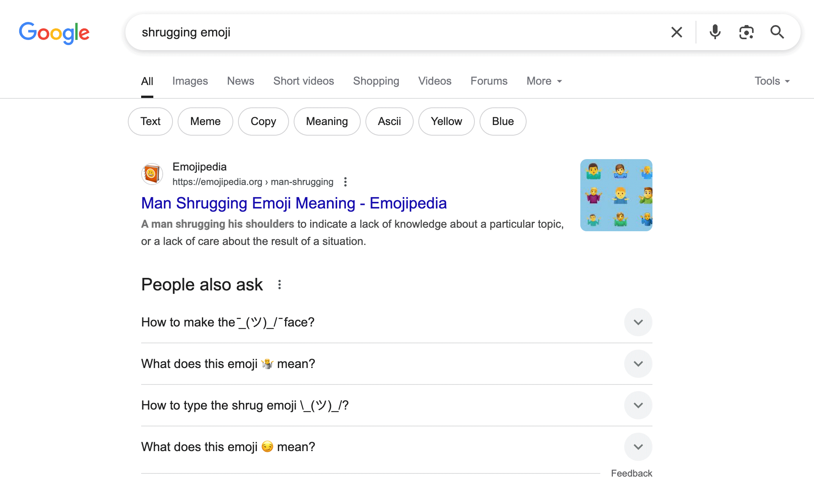814x504 pixels.
Task: Click the clear search (X) icon
Action: click(x=676, y=32)
